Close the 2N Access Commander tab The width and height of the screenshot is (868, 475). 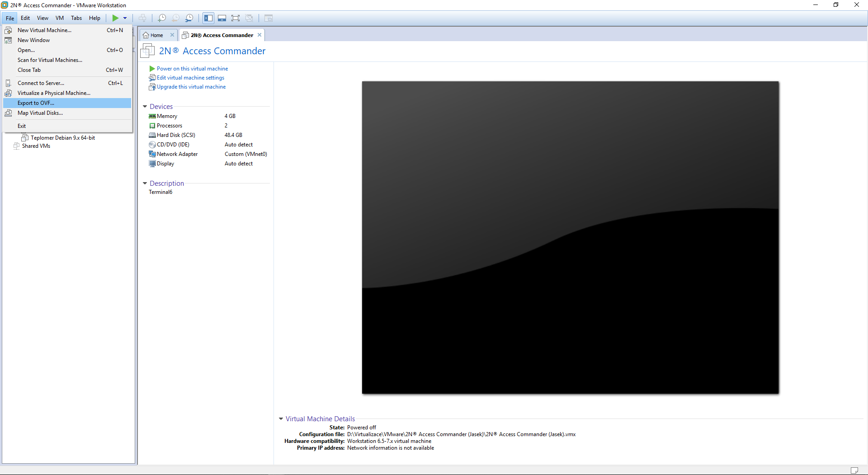259,35
